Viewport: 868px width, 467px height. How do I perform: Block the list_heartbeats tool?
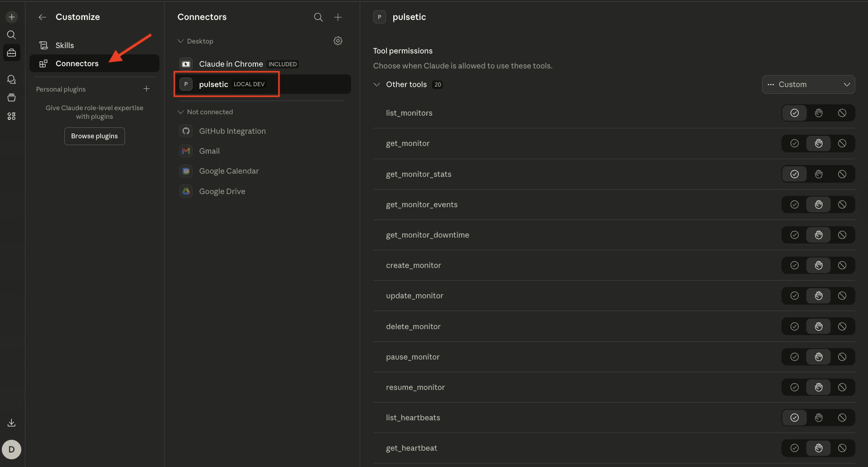(x=842, y=418)
